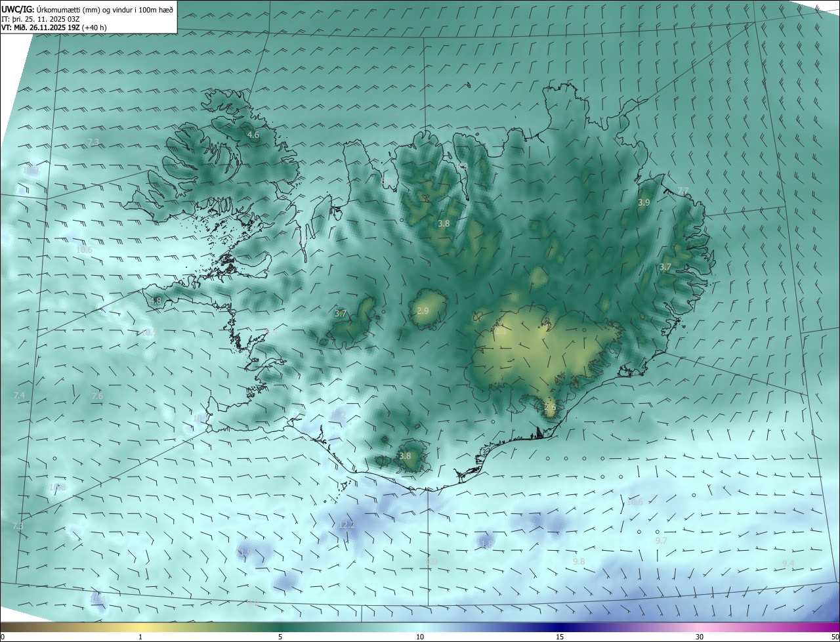This screenshot has height=642, width=840.
Task: Select the 3.8 value on Mýrdalsjökull glacier
Action: point(405,456)
